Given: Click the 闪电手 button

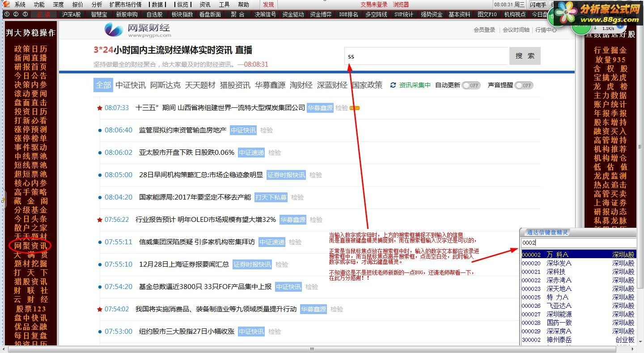Looking at the screenshot, I should tap(538, 4).
